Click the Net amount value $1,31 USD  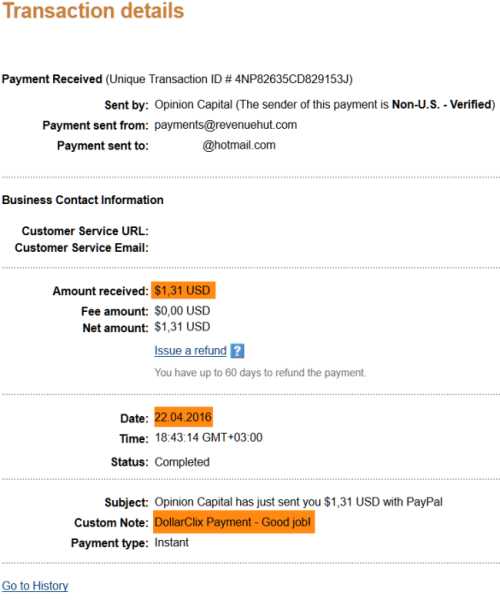[182, 327]
